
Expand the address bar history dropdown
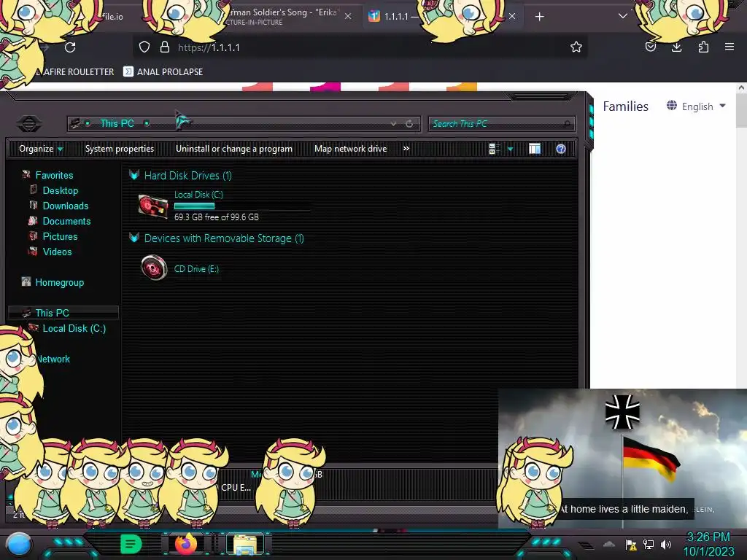pyautogui.click(x=393, y=124)
